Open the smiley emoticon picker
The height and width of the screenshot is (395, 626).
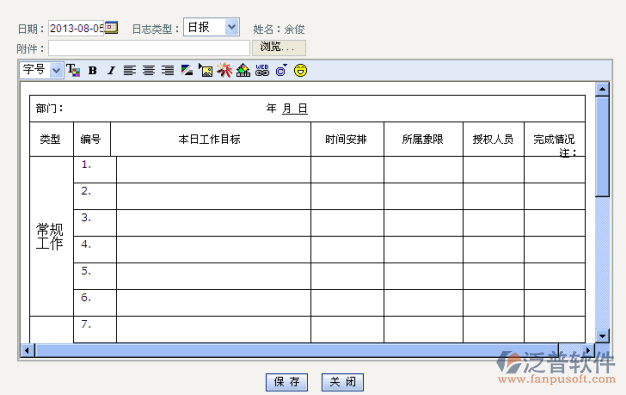click(300, 71)
